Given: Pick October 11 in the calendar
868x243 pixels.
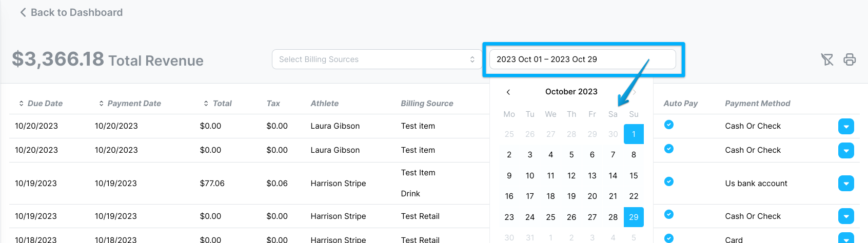Looking at the screenshot, I should pos(550,176).
